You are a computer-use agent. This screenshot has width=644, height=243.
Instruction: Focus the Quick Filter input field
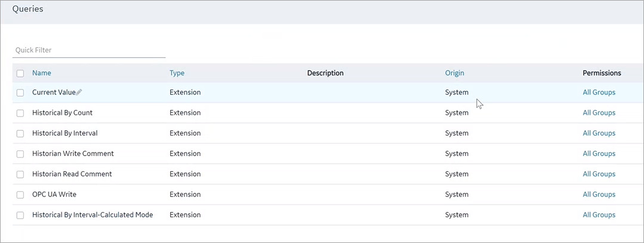point(88,50)
